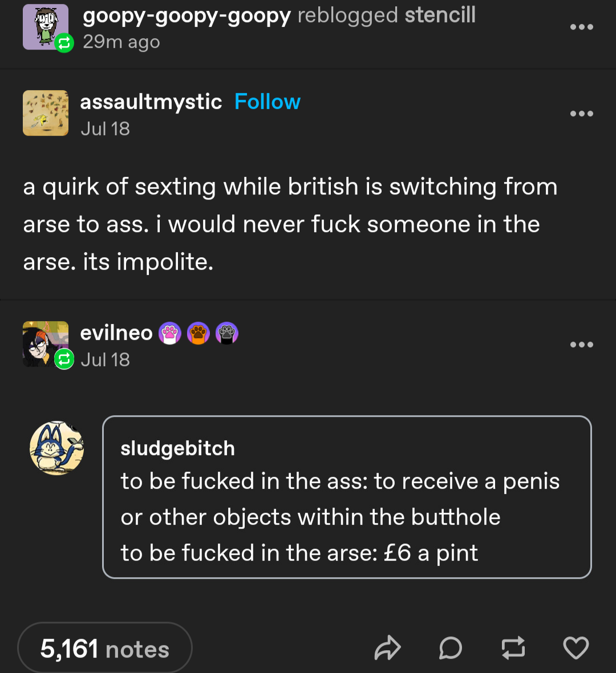
Task: Follow assaultmystic
Action: pos(268,102)
